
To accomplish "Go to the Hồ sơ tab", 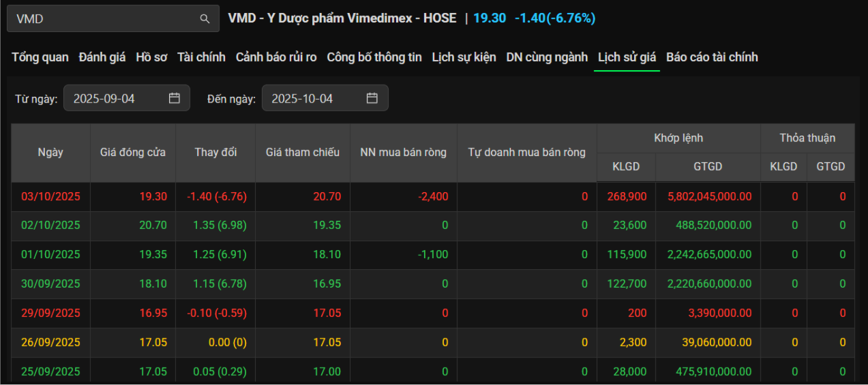I will pos(151,57).
